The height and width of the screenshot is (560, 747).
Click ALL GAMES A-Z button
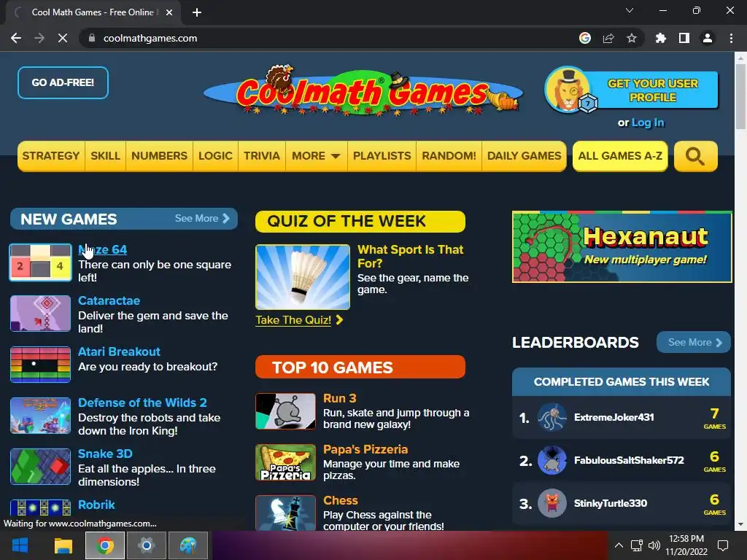620,156
